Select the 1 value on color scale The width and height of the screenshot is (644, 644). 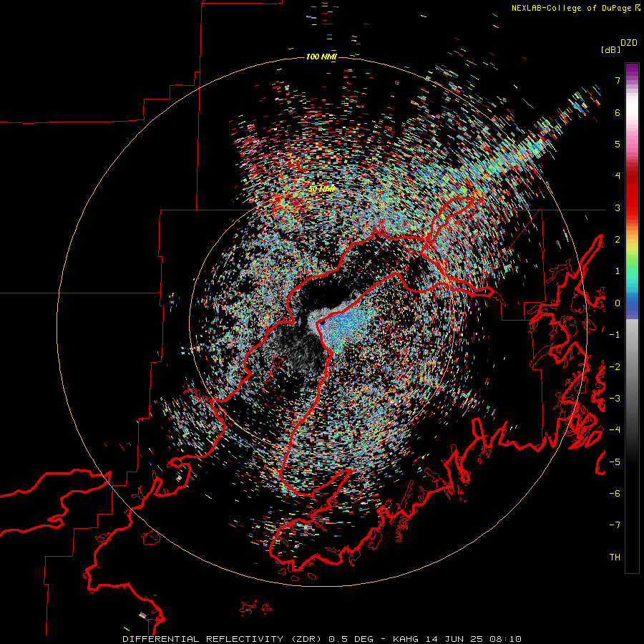[x=618, y=271]
